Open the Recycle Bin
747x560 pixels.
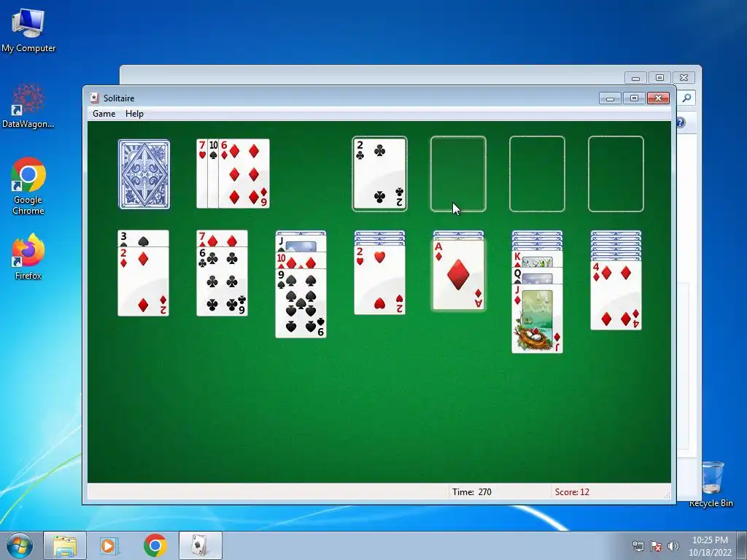711,484
